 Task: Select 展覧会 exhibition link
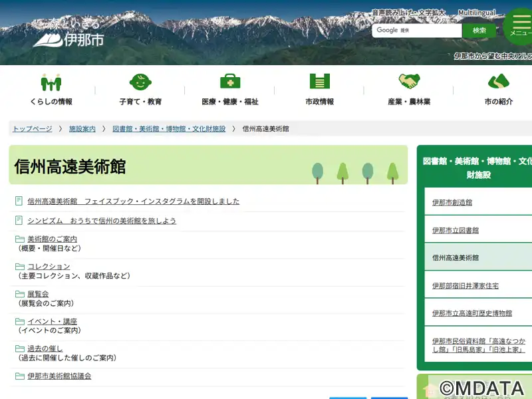[38, 294]
